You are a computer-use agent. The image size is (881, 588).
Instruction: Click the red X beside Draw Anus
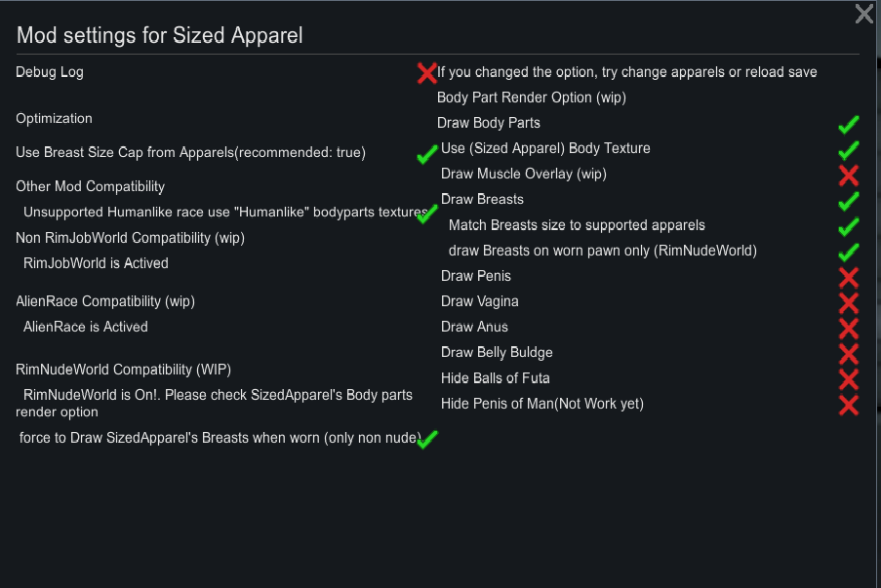(x=848, y=328)
